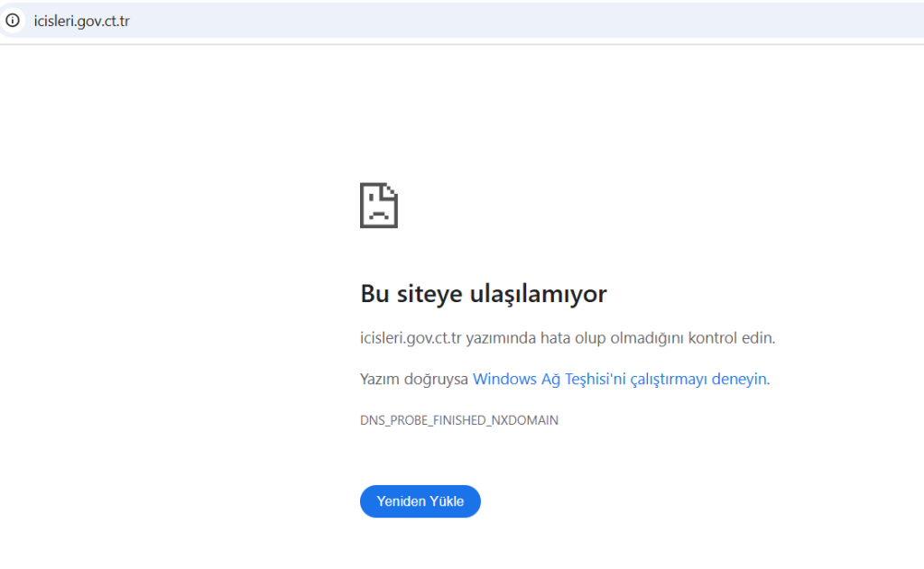
Task: Click the site information icon in address bar
Action: (13, 20)
